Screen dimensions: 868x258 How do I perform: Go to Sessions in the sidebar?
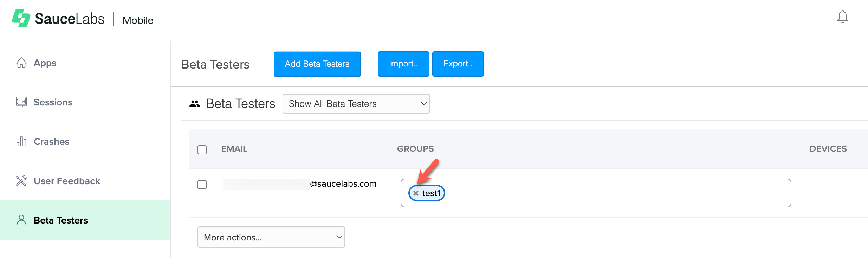53,102
